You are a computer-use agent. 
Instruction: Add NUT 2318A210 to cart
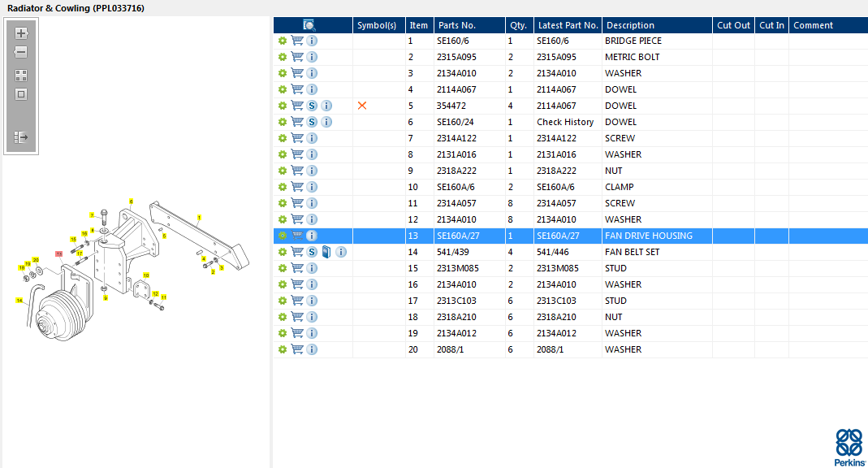tap(297, 317)
